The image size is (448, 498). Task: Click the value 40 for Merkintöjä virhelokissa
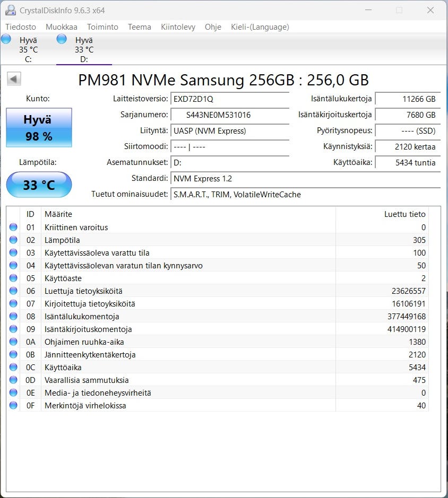click(421, 406)
